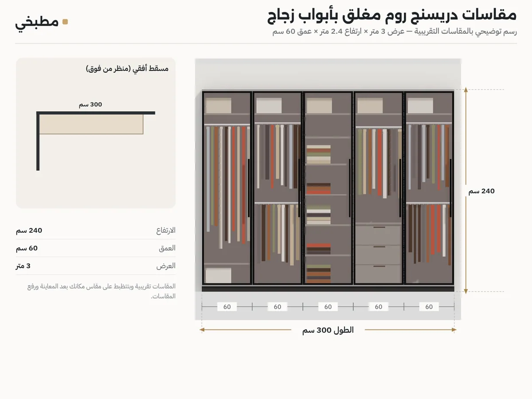The image size is (532, 399).
Task: Click the storage box at the bottom of the leftmost section
Action: 218,275
